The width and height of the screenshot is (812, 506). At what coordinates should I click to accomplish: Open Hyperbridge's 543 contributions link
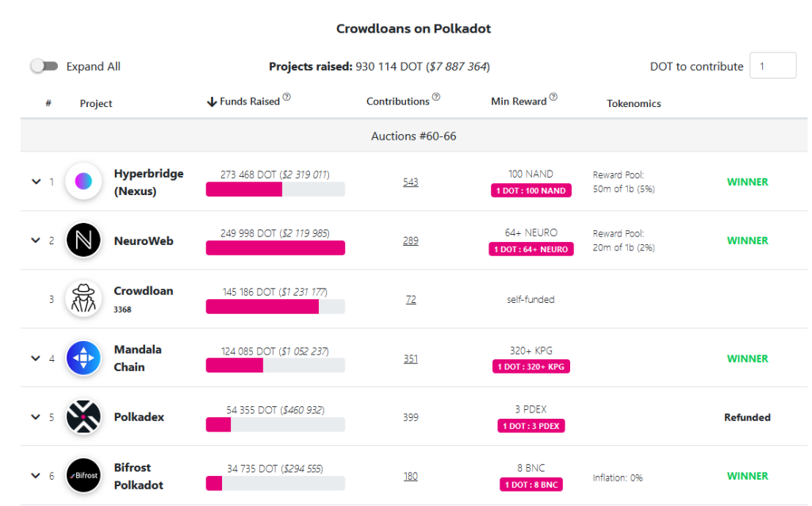410,182
